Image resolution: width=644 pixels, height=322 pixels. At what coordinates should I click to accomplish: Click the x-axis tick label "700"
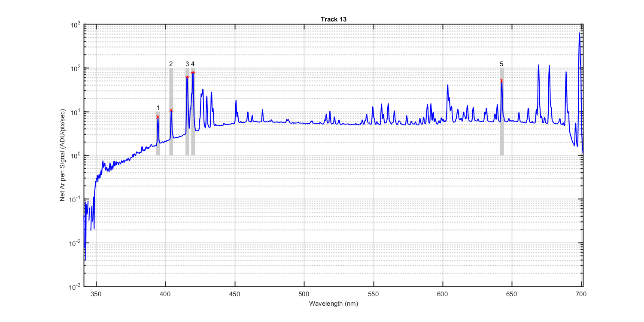pyautogui.click(x=581, y=294)
